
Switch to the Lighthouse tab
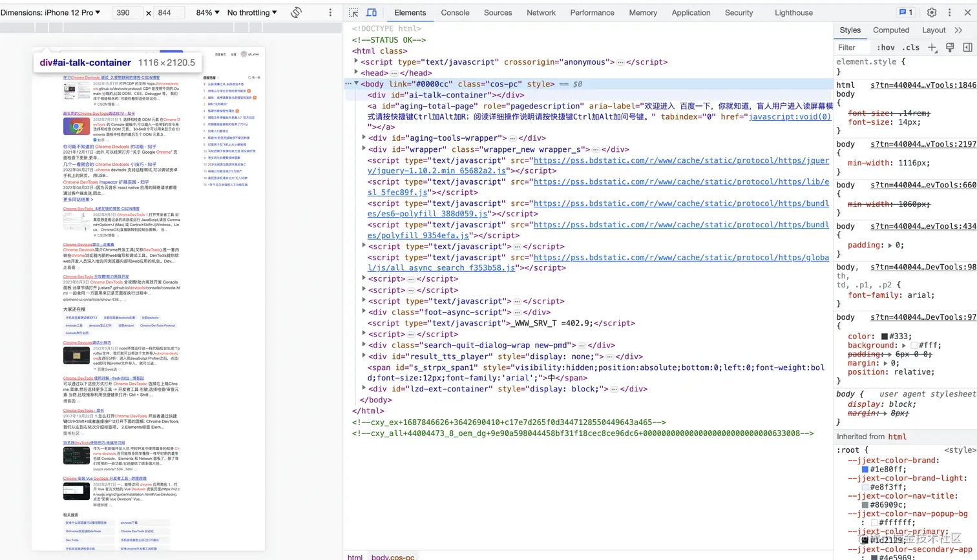point(793,12)
